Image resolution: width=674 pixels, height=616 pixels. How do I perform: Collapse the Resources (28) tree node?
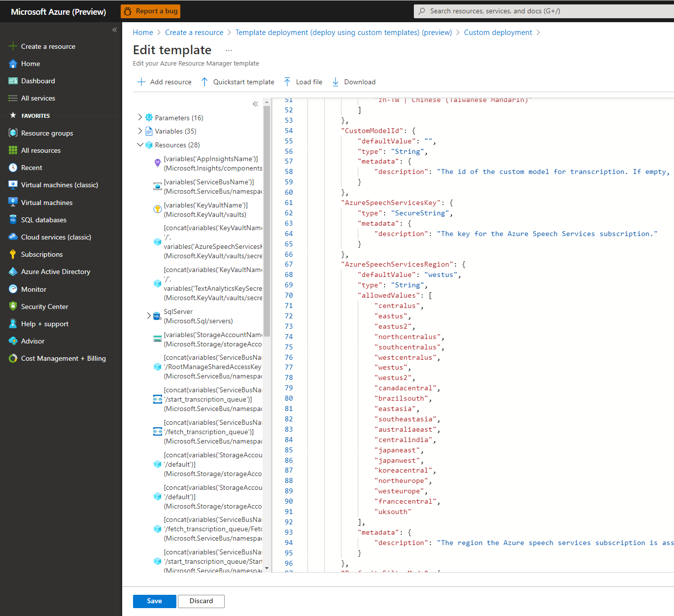[140, 144]
